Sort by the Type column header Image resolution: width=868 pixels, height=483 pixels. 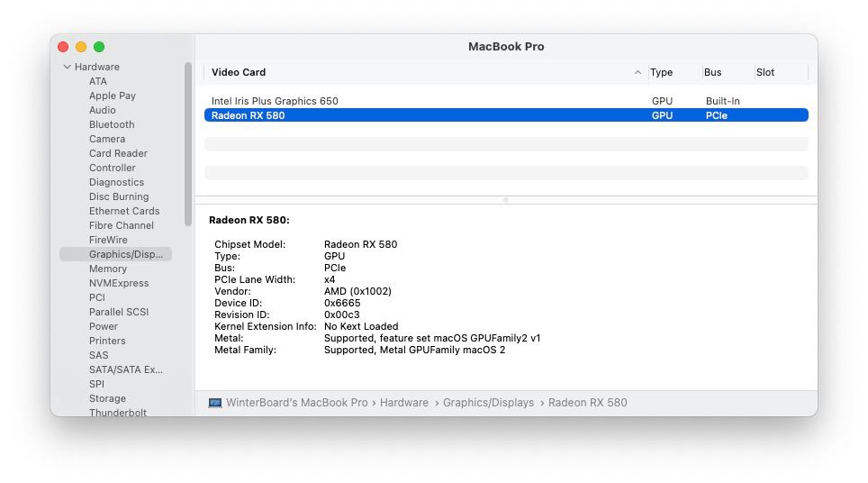[x=662, y=72]
